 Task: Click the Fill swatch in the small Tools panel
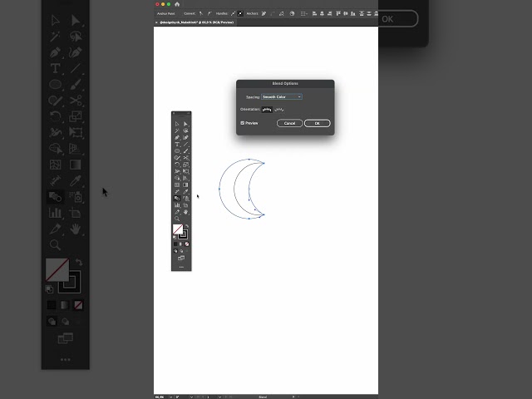(178, 229)
